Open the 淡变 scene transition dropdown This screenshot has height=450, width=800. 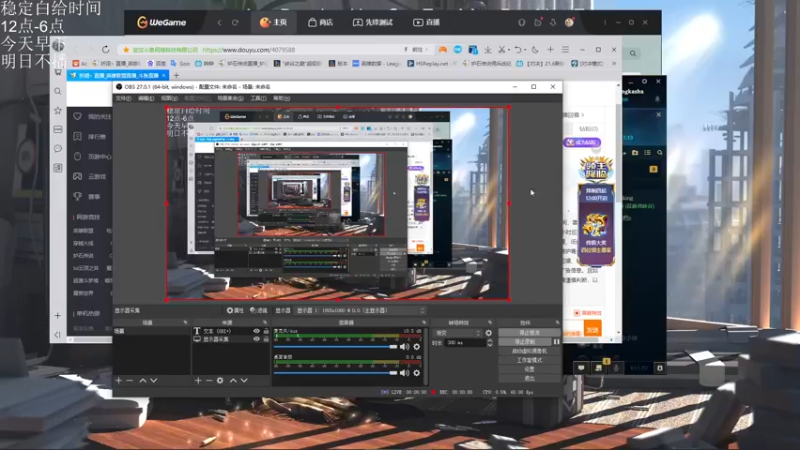tap(457, 333)
